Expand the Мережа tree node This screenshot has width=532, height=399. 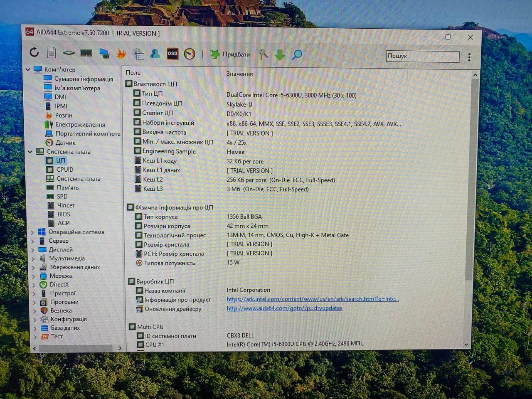point(34,276)
